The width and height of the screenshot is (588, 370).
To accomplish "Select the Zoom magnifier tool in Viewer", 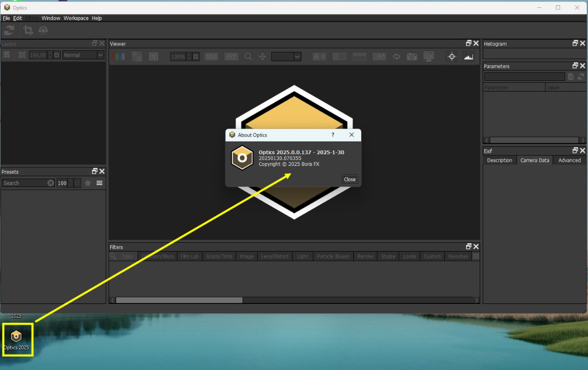I will pyautogui.click(x=248, y=57).
